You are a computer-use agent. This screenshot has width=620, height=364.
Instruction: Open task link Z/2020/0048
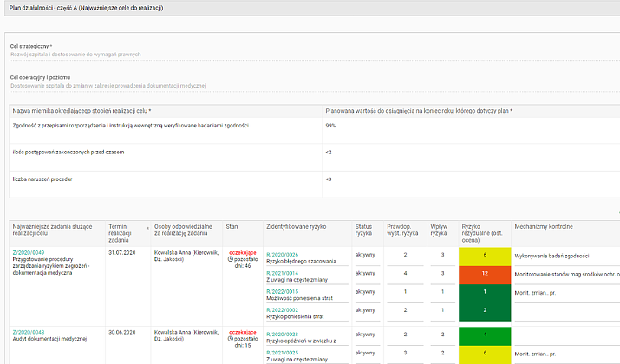[28, 332]
